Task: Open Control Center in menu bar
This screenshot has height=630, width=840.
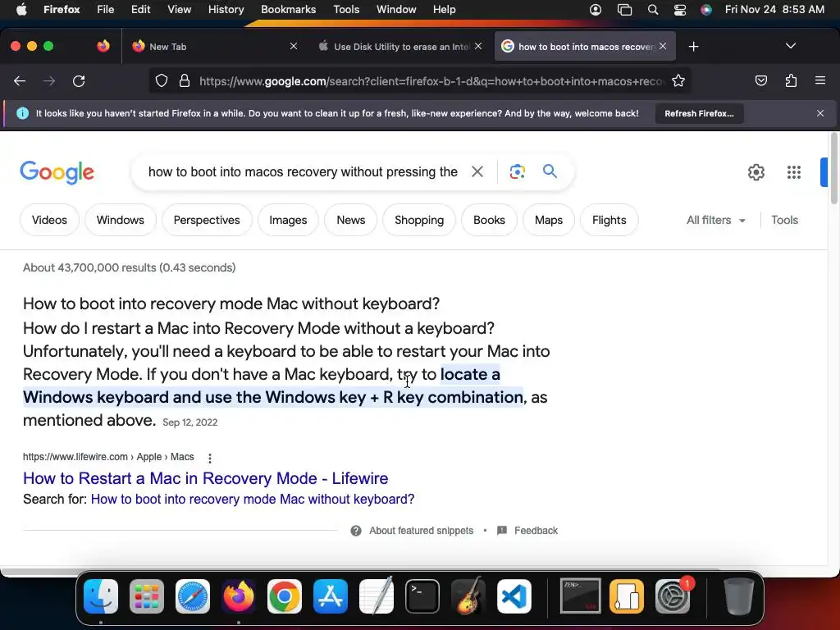Action: coord(679,10)
